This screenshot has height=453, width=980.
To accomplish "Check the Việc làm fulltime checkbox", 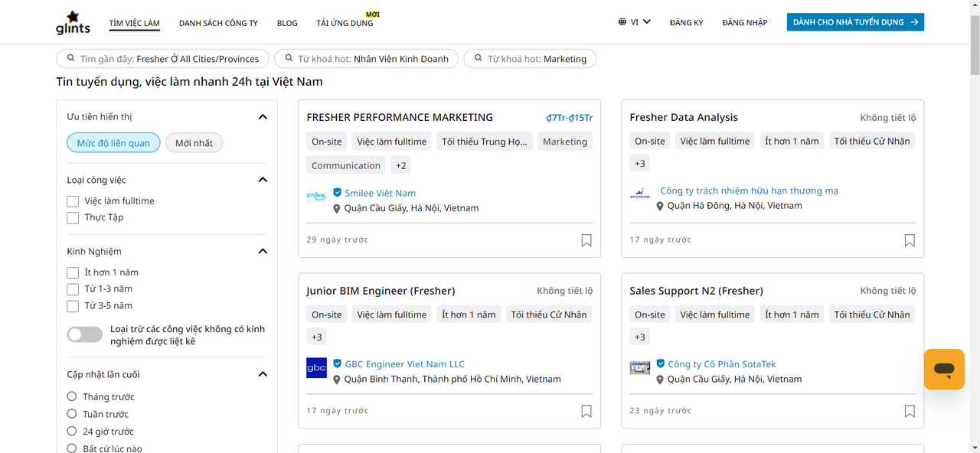I will [73, 201].
